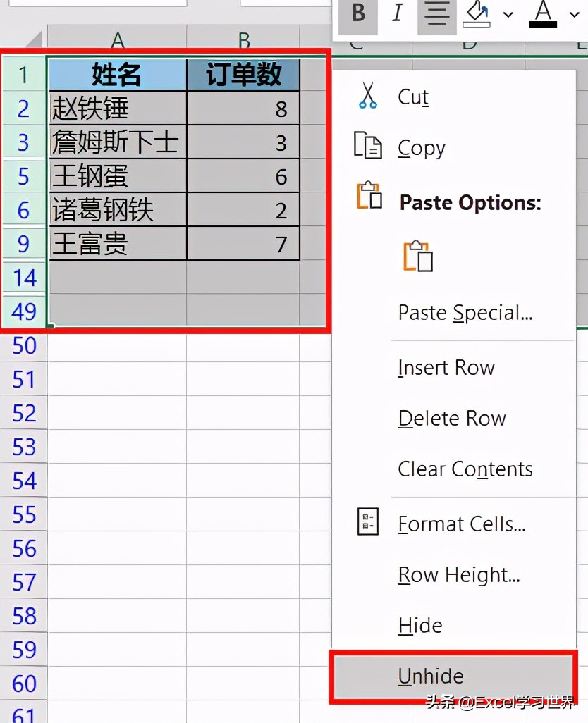Click the Select All corner triangle
Viewport: 588px width, 723px height.
[35, 39]
